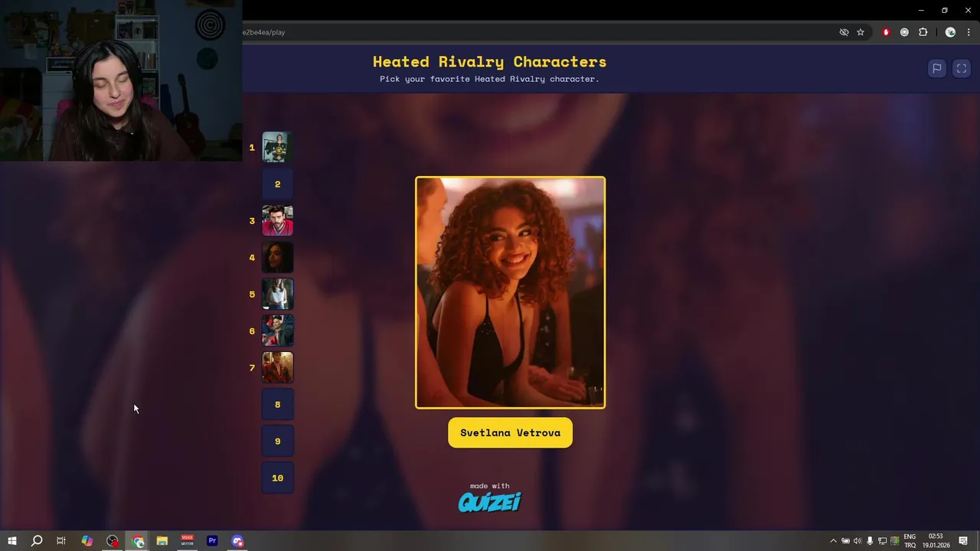Place character in empty rank 2 slot
The width and height of the screenshot is (980, 551).
(277, 184)
